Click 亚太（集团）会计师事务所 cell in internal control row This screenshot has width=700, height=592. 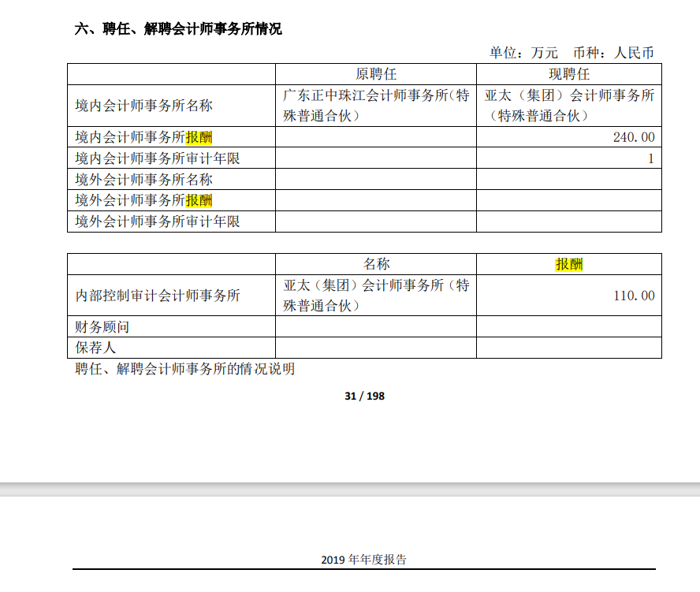[376, 296]
